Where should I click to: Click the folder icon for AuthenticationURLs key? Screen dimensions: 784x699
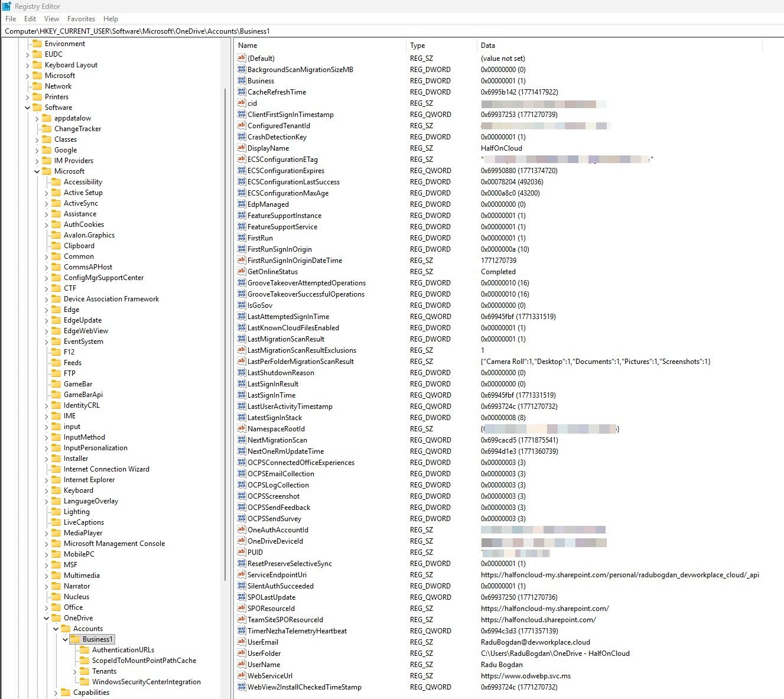pos(84,650)
